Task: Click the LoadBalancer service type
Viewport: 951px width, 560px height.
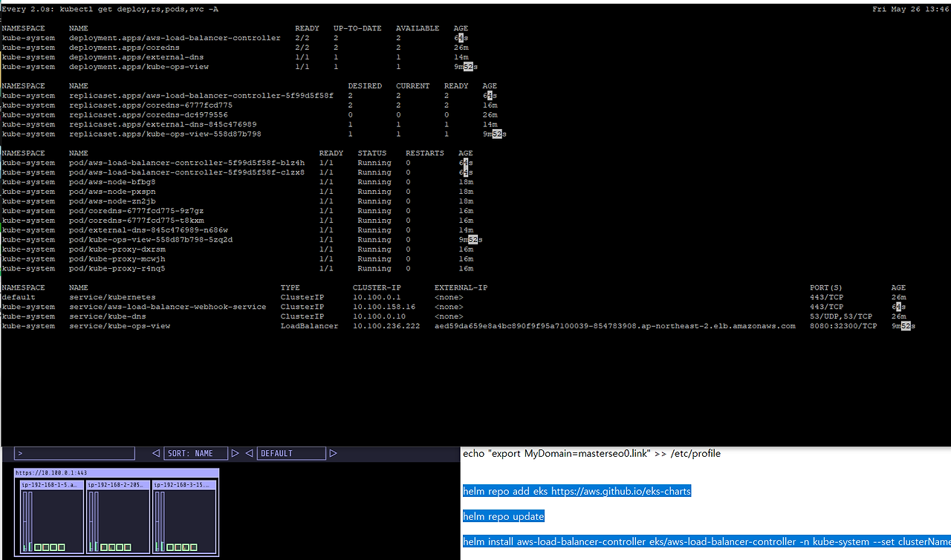Action: tap(309, 326)
